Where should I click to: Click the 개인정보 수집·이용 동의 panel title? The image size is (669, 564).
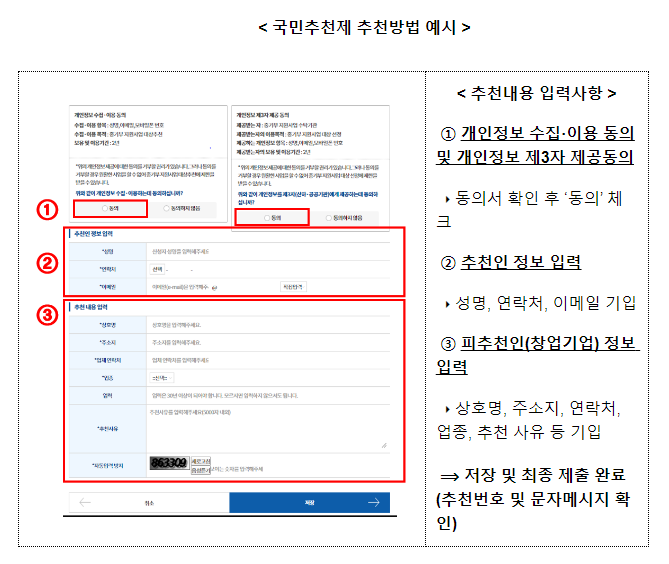pyautogui.click(x=100, y=115)
